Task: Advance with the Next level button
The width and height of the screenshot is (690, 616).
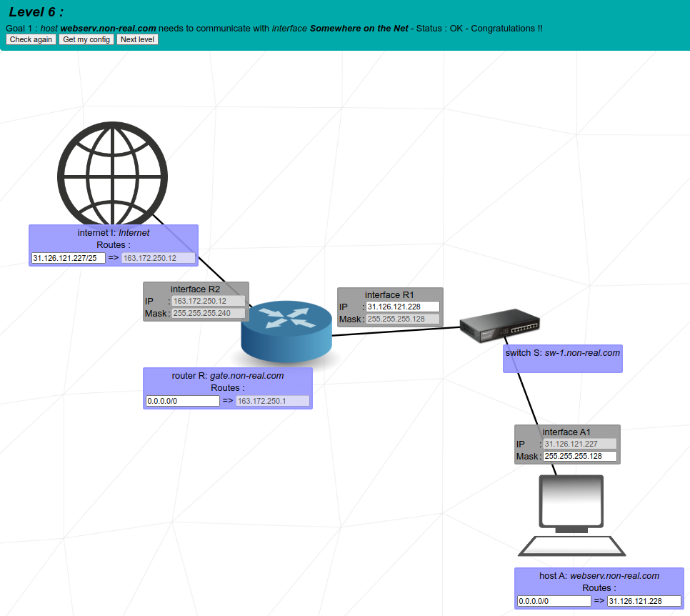Action: click(x=137, y=39)
